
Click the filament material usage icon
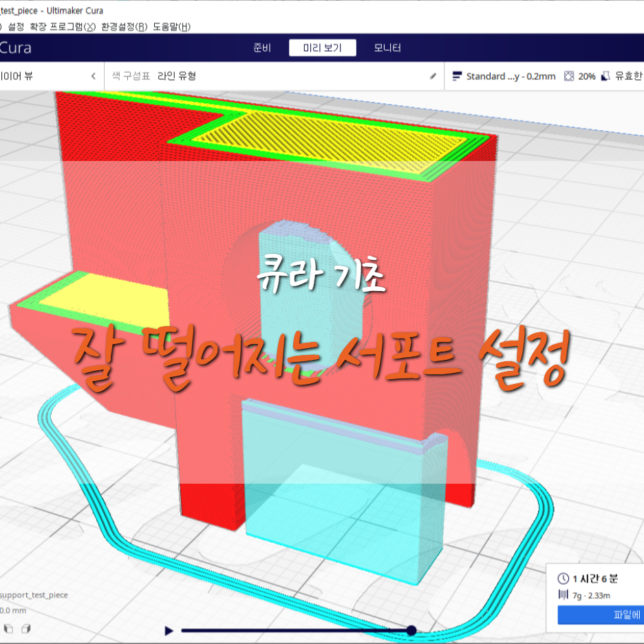point(563,594)
